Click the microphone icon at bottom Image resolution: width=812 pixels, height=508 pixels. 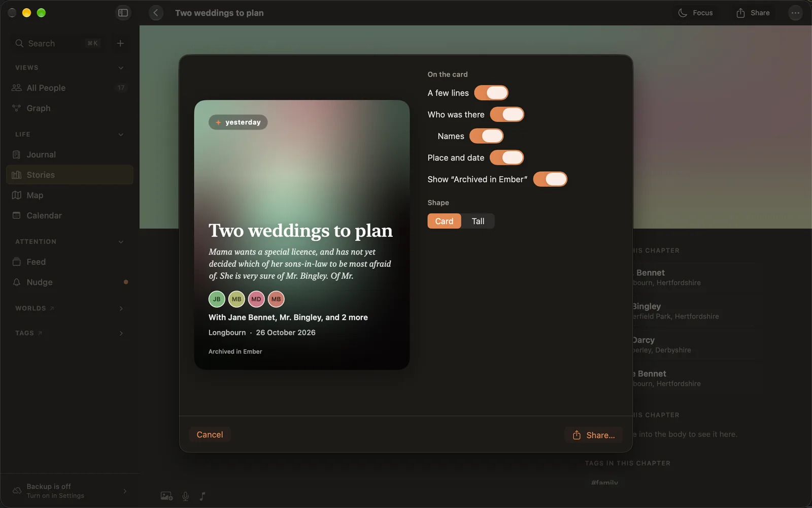tap(186, 496)
